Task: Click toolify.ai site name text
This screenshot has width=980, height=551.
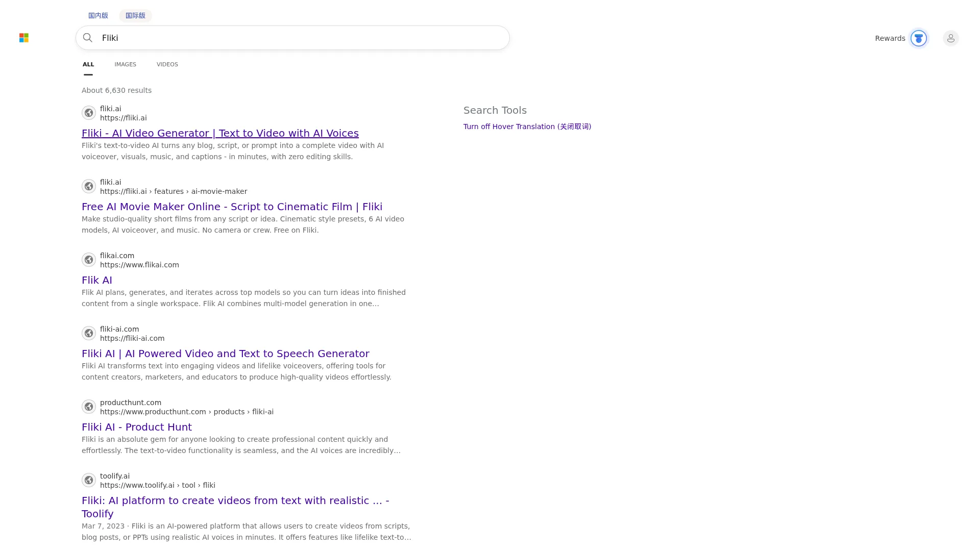Action: click(115, 476)
